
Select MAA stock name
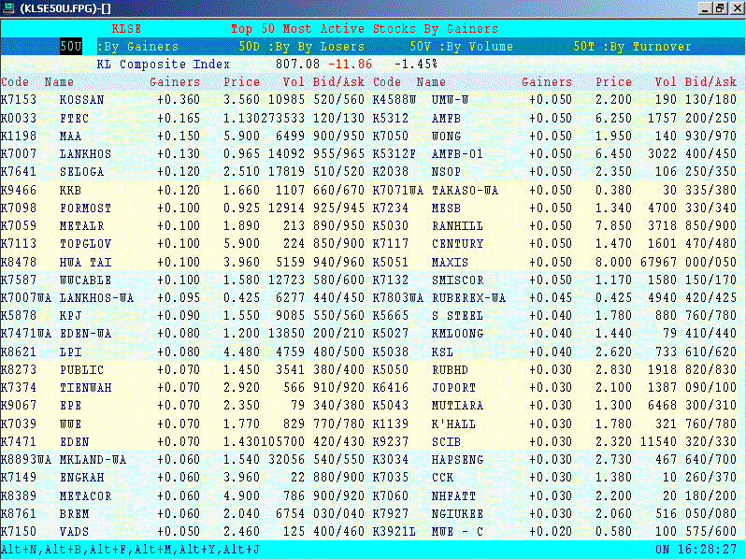70,136
